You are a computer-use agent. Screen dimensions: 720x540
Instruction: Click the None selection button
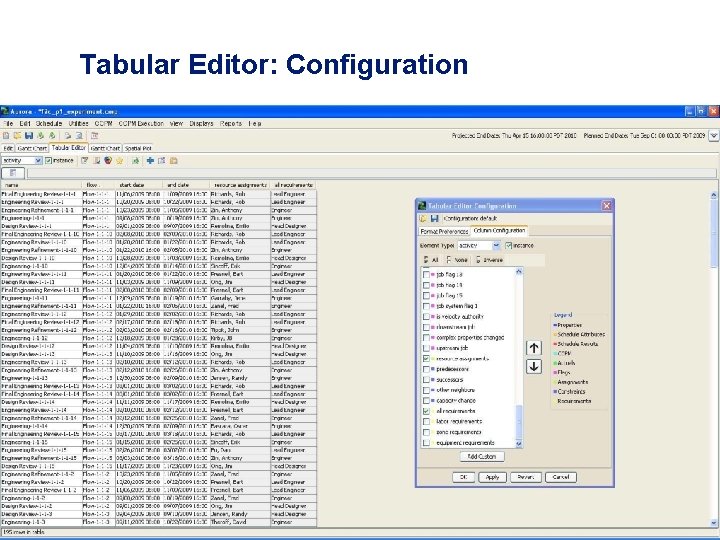[x=457, y=260]
